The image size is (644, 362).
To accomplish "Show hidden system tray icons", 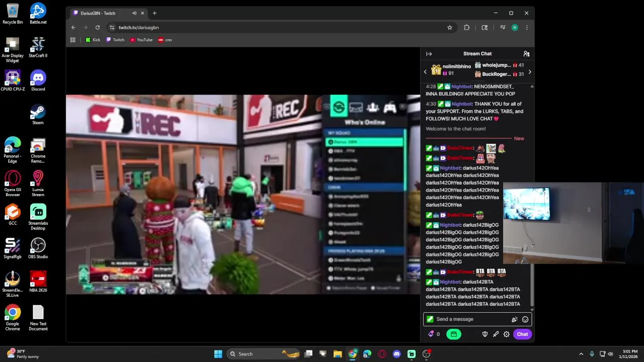I will coord(581,354).
